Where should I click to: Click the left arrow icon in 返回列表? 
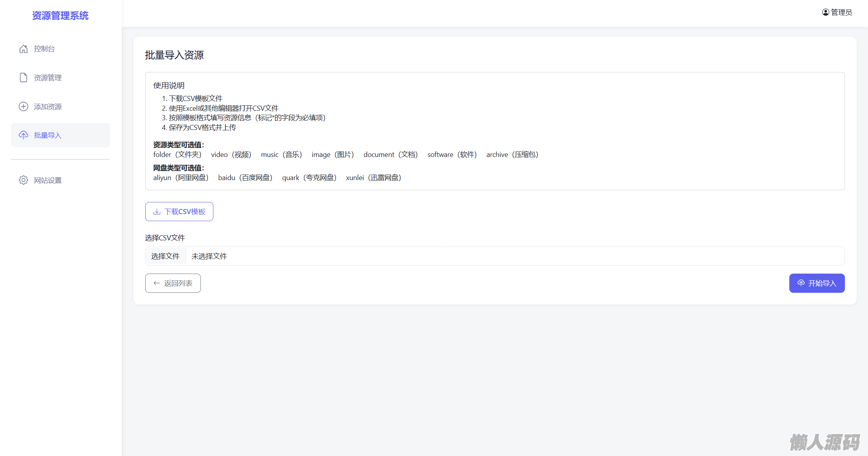[x=157, y=283]
